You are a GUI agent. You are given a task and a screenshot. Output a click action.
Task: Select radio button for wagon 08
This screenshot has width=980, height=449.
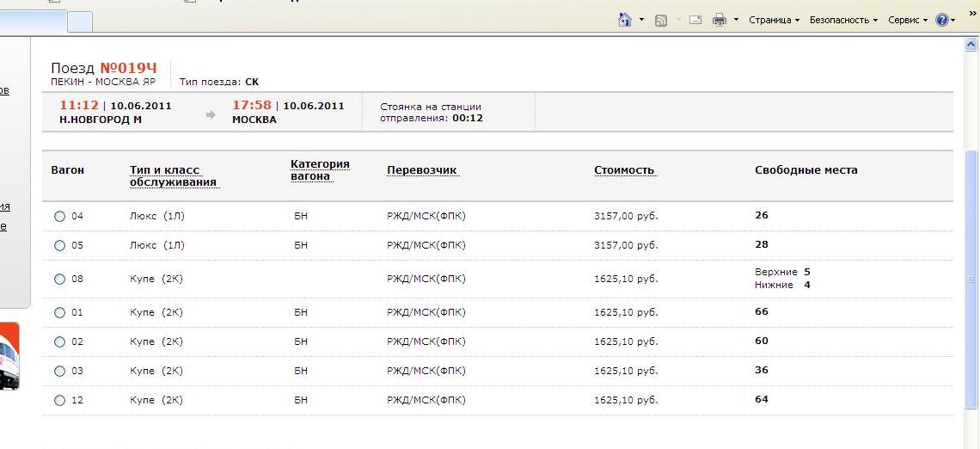[59, 279]
